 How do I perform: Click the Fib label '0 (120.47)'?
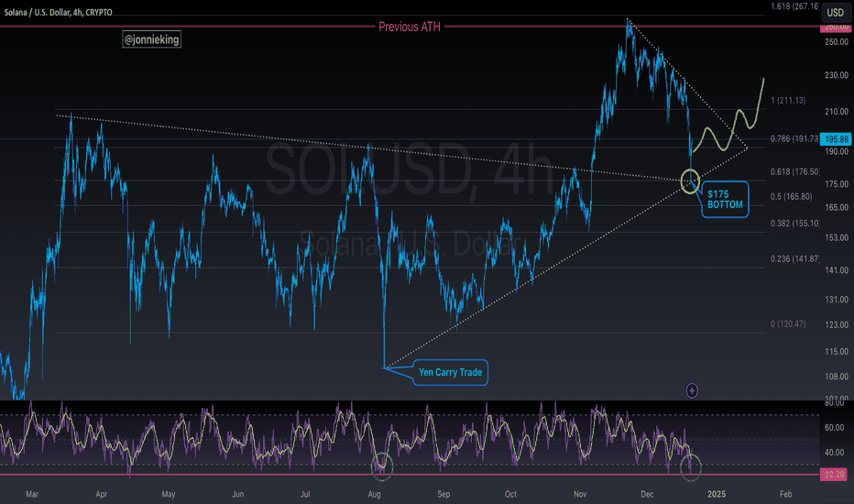click(x=788, y=323)
